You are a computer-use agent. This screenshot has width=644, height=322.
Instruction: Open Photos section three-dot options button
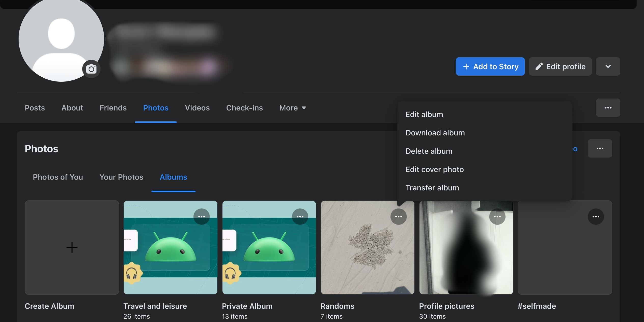pos(599,148)
